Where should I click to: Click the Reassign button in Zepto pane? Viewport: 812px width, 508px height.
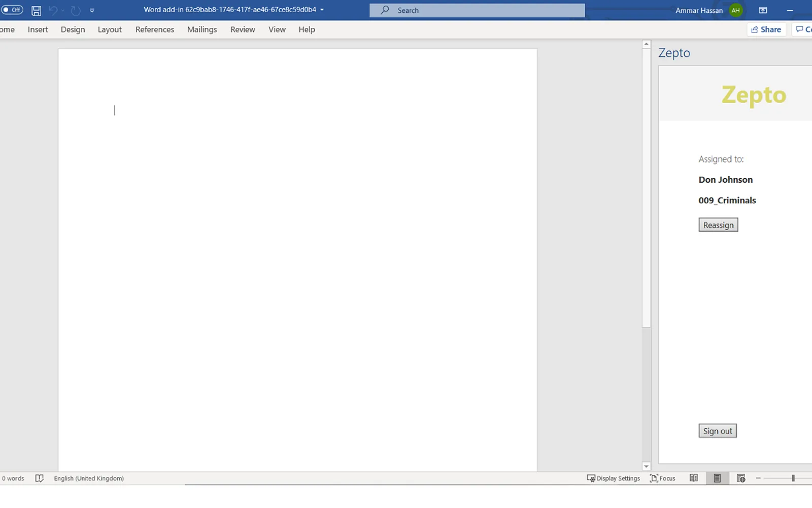click(x=718, y=225)
